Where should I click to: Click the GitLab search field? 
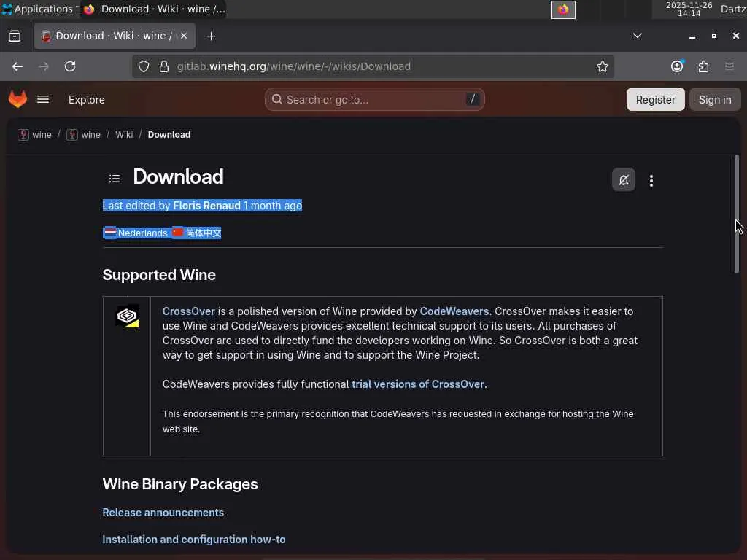click(x=374, y=100)
